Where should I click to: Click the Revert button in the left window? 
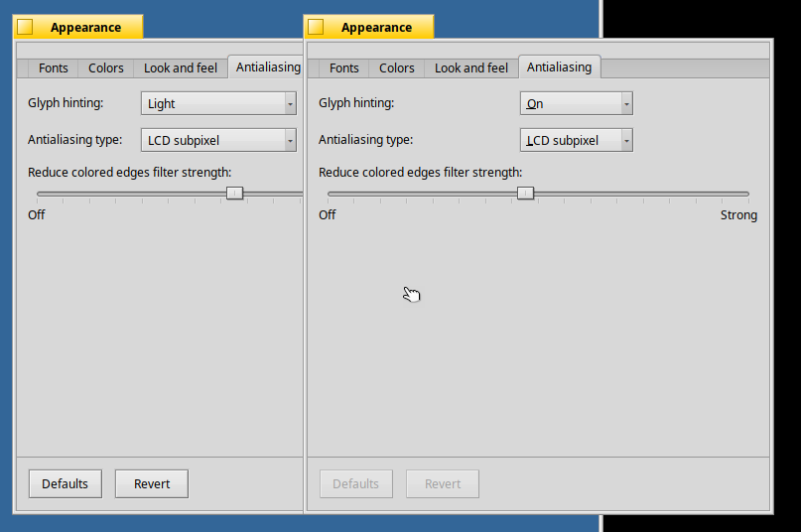point(152,483)
